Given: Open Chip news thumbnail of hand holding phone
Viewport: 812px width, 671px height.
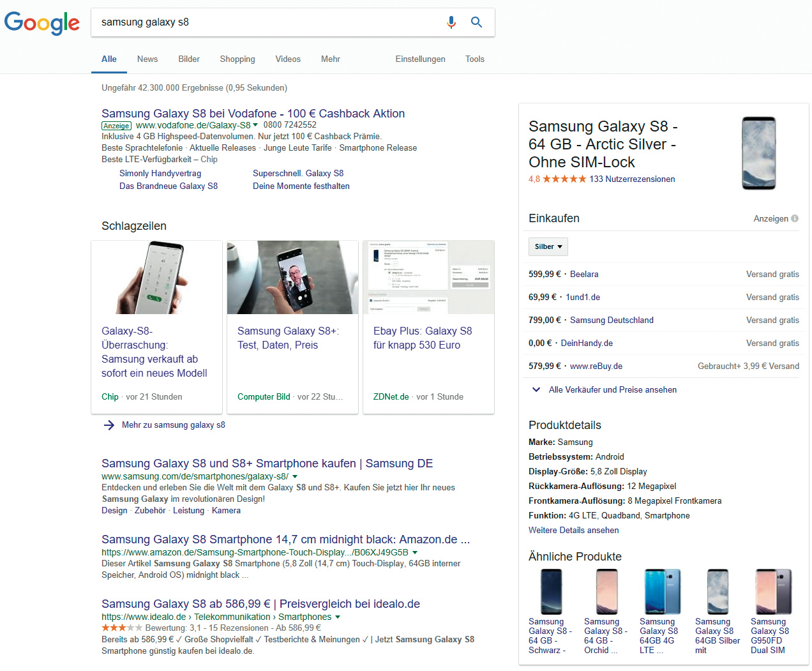Looking at the screenshot, I should [157, 277].
